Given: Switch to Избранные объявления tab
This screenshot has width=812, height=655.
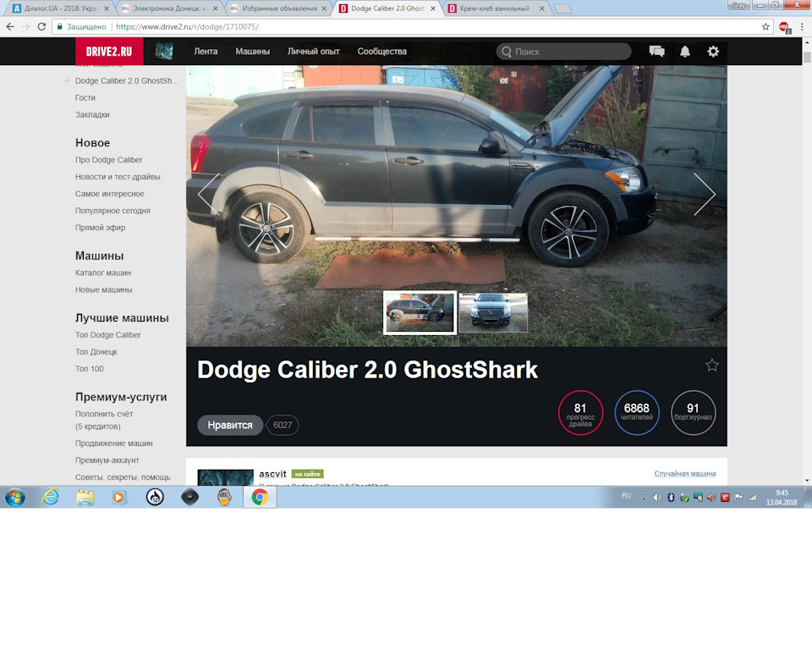Looking at the screenshot, I should pos(278,8).
